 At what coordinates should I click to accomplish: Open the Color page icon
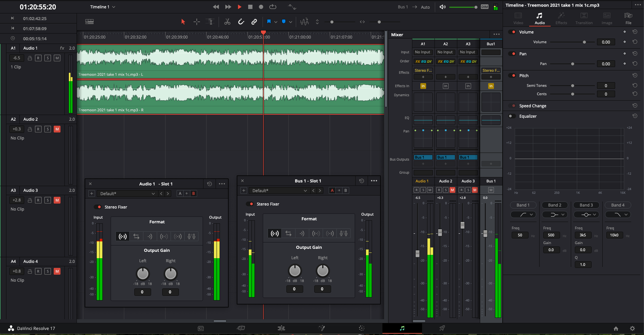tap(361, 328)
